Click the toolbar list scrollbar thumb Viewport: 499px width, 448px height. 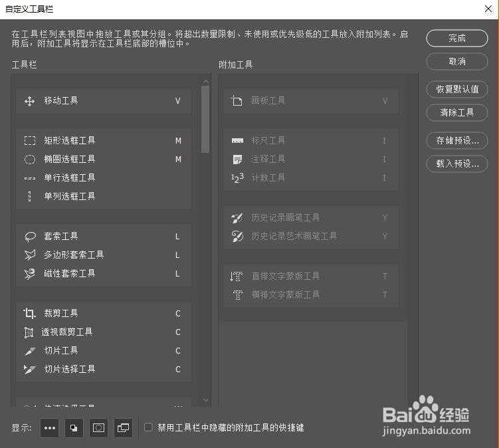[x=205, y=120]
